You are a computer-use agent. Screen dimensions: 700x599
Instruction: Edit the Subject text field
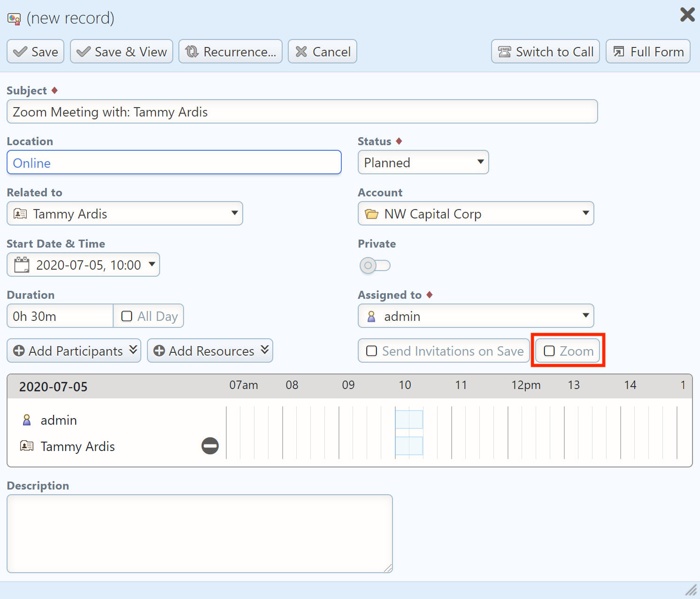pyautogui.click(x=302, y=111)
